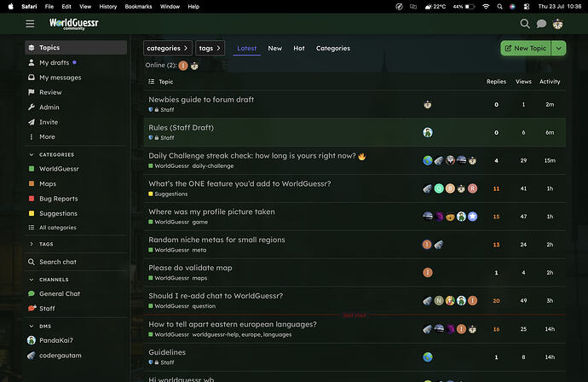
Task: Collapse the DMs sidebar section
Action: point(40,327)
